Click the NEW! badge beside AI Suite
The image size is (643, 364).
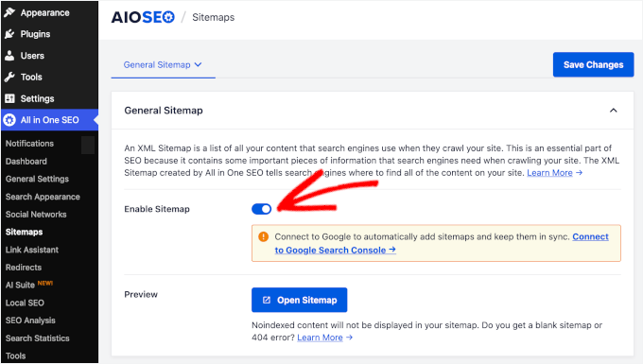pos(45,283)
